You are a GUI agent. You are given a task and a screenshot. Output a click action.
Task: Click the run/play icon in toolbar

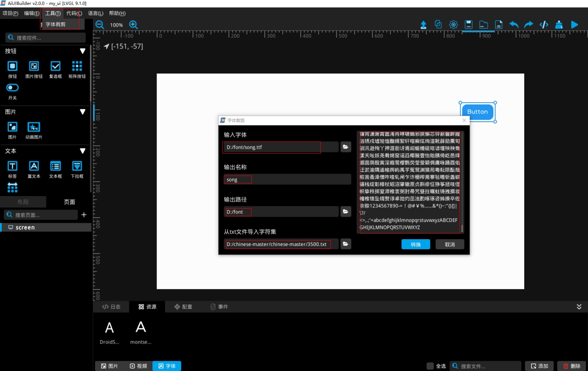click(x=574, y=25)
